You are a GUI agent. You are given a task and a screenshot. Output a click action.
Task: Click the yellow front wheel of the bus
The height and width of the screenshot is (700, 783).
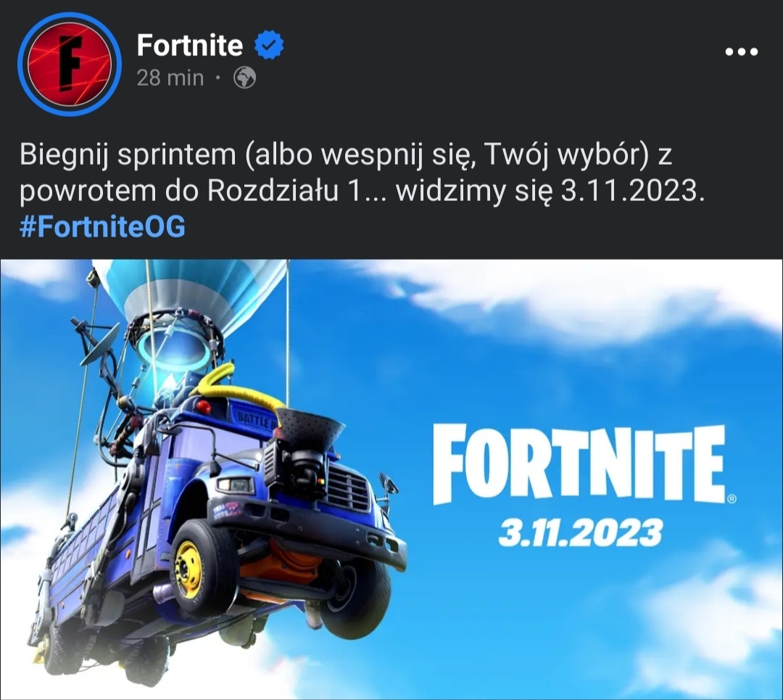[188, 570]
